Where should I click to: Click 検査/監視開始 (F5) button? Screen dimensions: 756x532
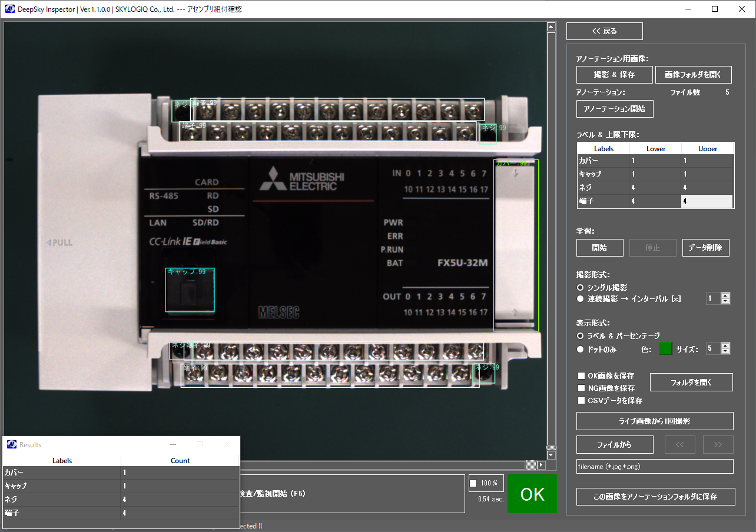pyautogui.click(x=352, y=493)
